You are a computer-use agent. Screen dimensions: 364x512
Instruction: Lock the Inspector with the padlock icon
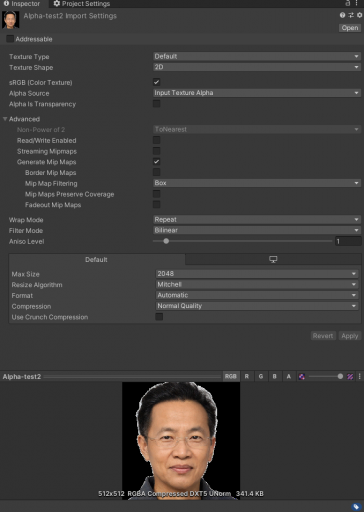348,3
